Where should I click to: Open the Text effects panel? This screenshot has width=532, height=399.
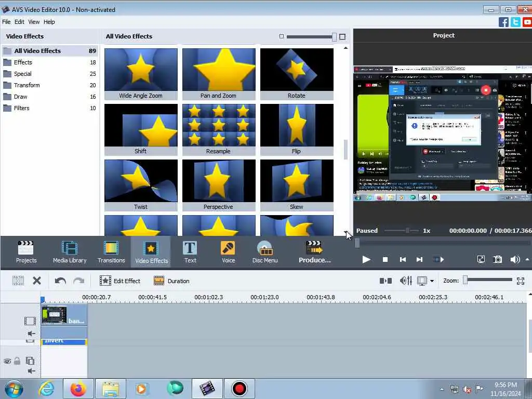[190, 252]
